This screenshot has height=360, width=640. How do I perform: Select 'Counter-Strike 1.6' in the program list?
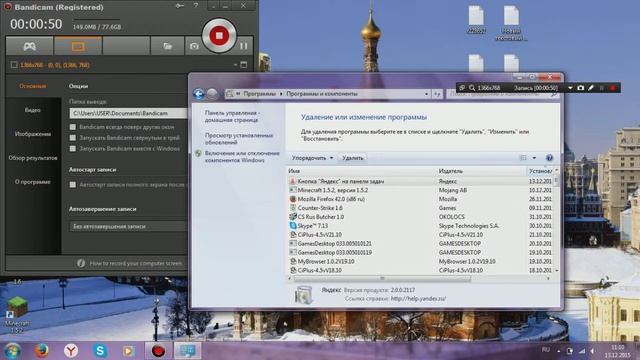(420, 208)
